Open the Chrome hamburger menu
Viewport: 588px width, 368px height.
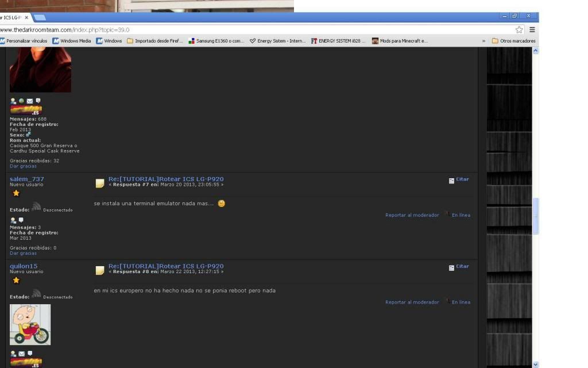click(532, 29)
